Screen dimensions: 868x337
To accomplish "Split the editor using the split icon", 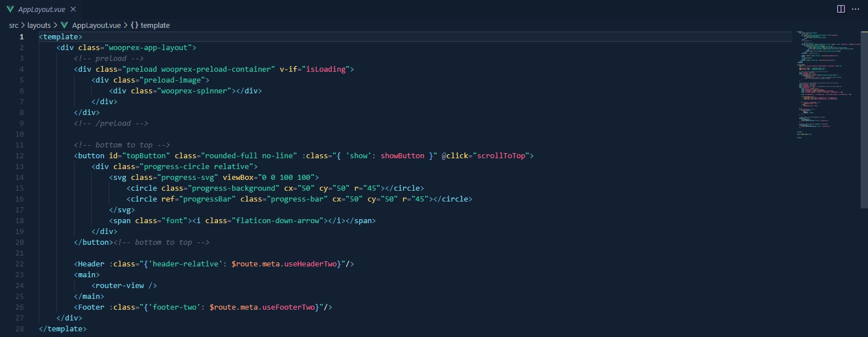I will click(x=841, y=9).
